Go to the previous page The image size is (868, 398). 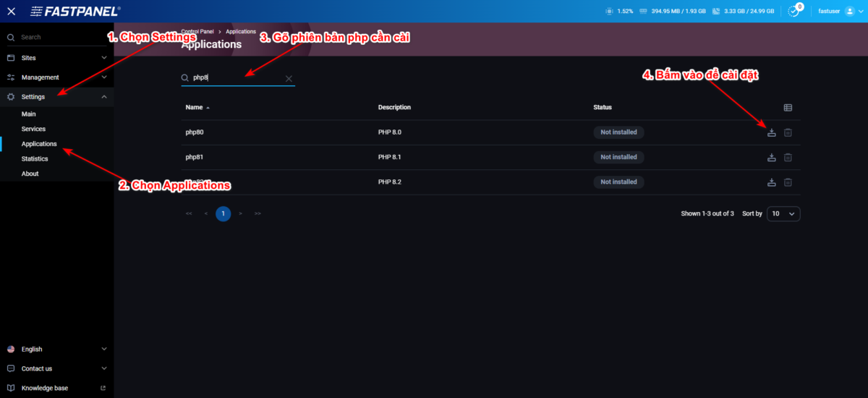click(206, 213)
